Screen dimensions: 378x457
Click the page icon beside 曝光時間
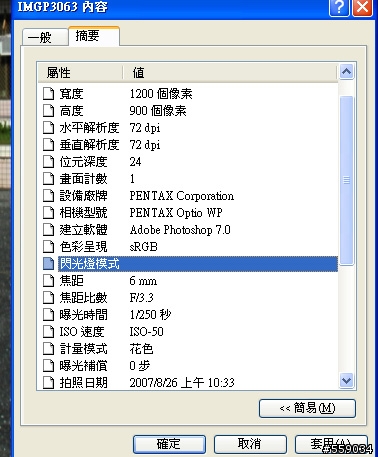(x=48, y=315)
